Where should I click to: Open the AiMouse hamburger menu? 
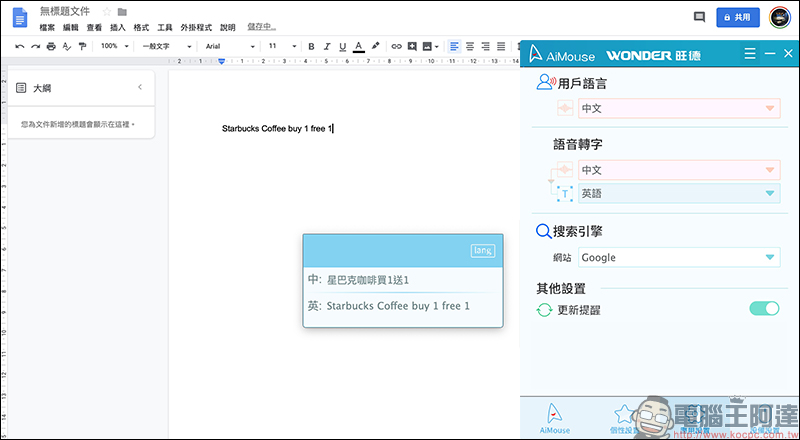[750, 53]
